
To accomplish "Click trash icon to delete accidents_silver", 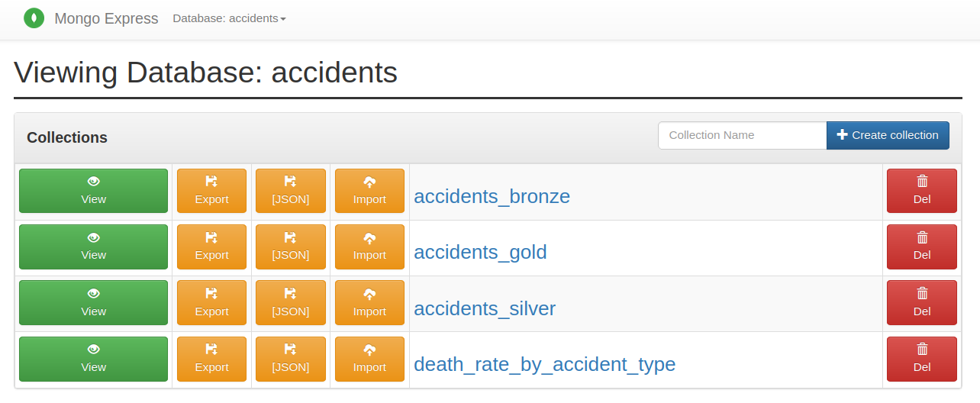I will pyautogui.click(x=922, y=293).
